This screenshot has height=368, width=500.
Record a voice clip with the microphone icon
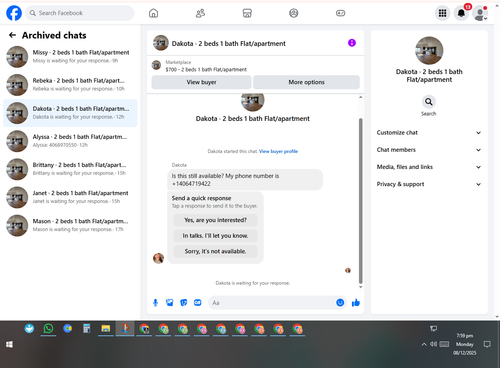coord(155,303)
